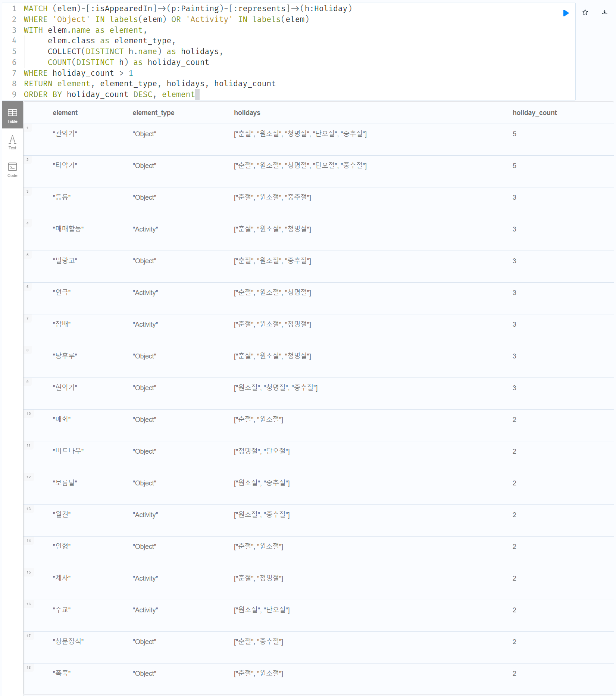
Task: Run the Cypher query with the play button
Action: click(x=566, y=13)
